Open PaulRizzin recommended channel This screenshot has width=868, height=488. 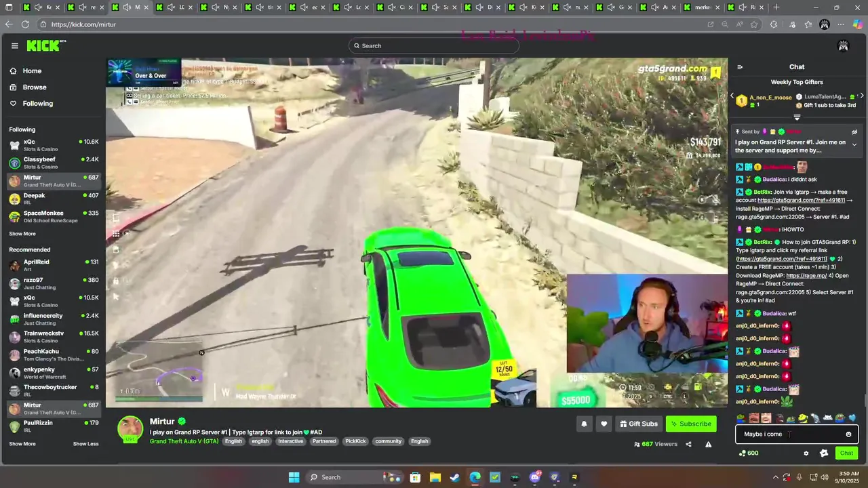pos(53,426)
